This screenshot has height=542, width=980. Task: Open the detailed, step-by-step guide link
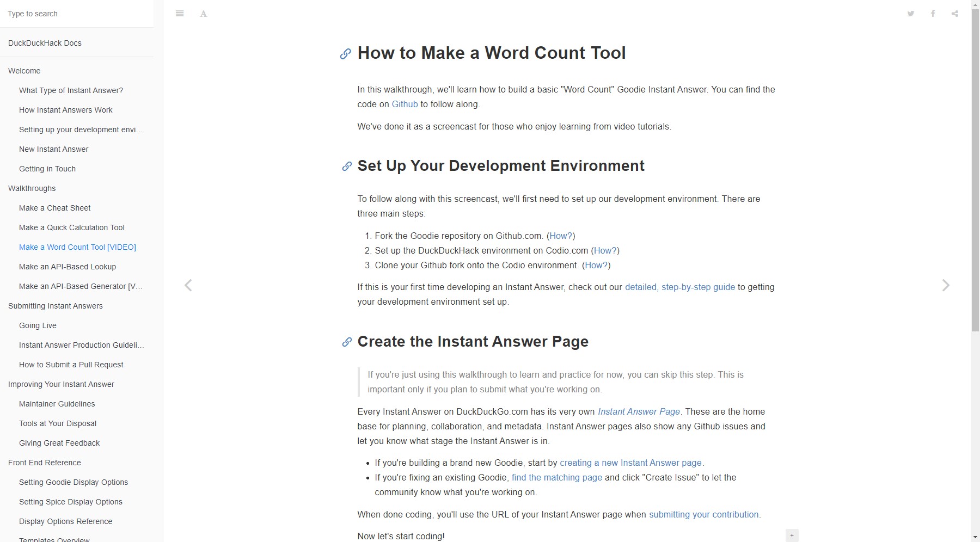(679, 287)
